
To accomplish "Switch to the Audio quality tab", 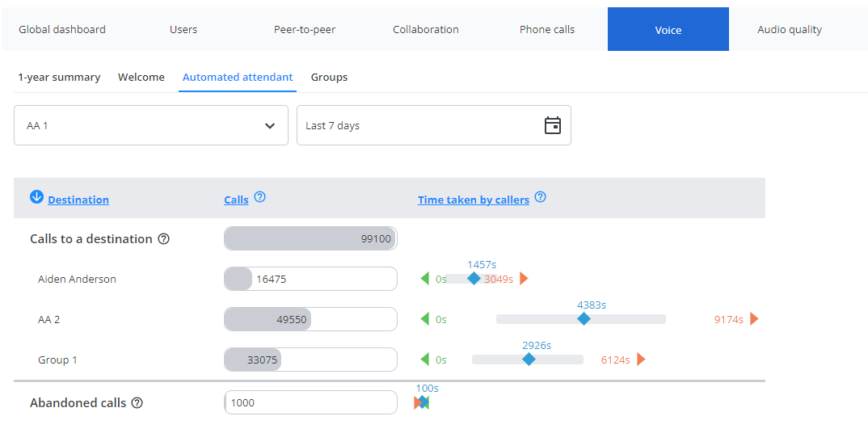I will (x=789, y=30).
